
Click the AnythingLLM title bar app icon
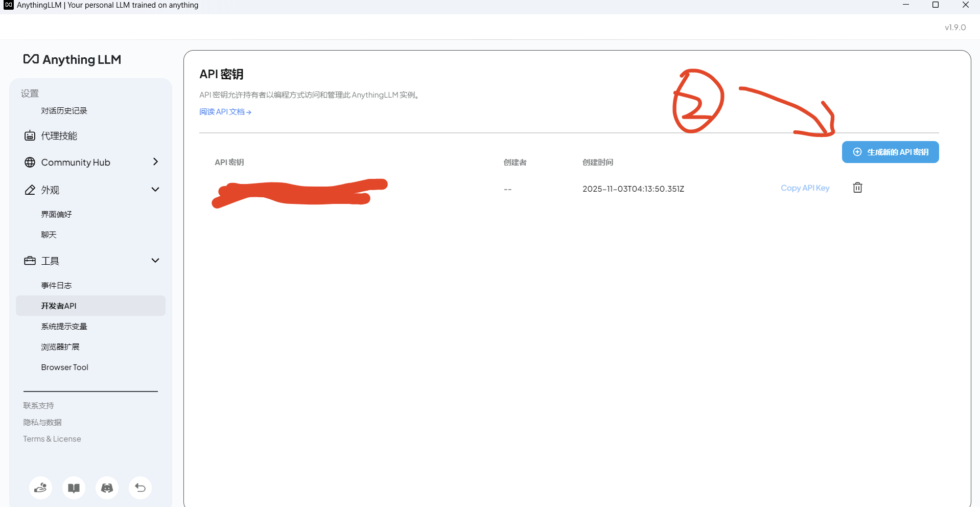(x=9, y=5)
